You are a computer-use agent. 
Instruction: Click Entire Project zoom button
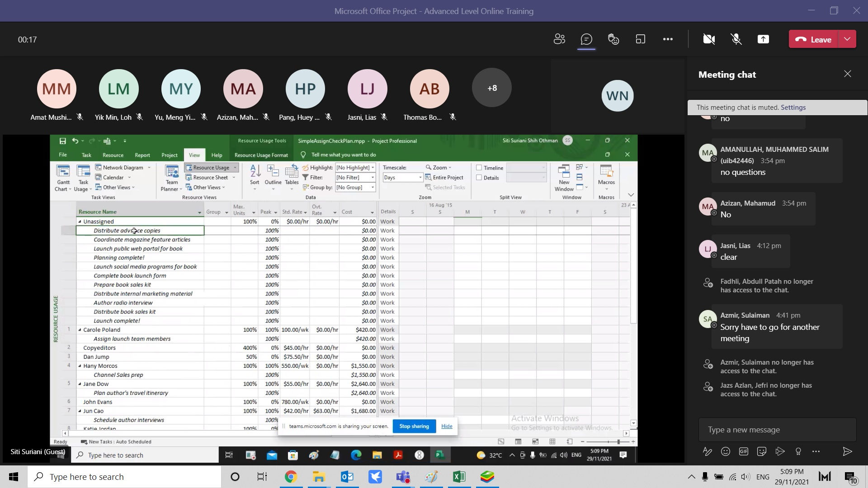444,178
